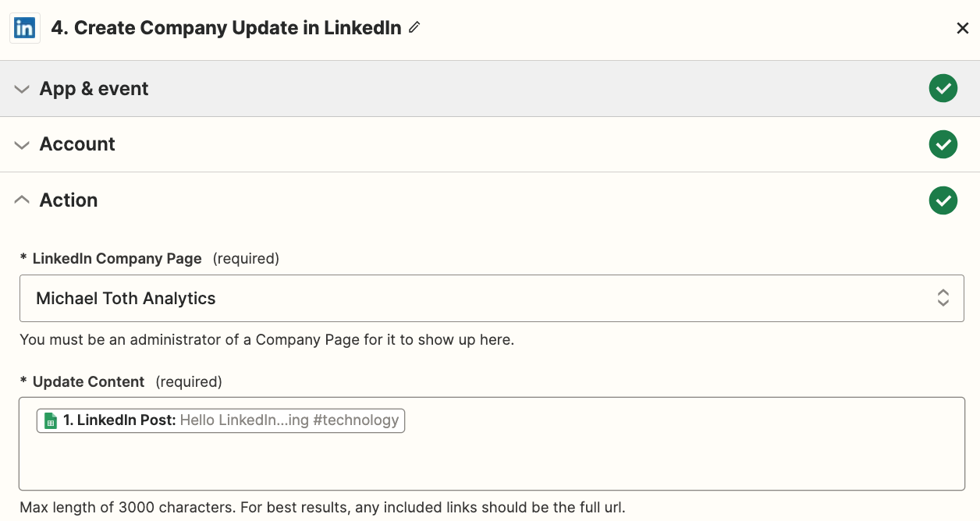Close the step editor panel
The height and width of the screenshot is (521, 980).
pyautogui.click(x=962, y=29)
